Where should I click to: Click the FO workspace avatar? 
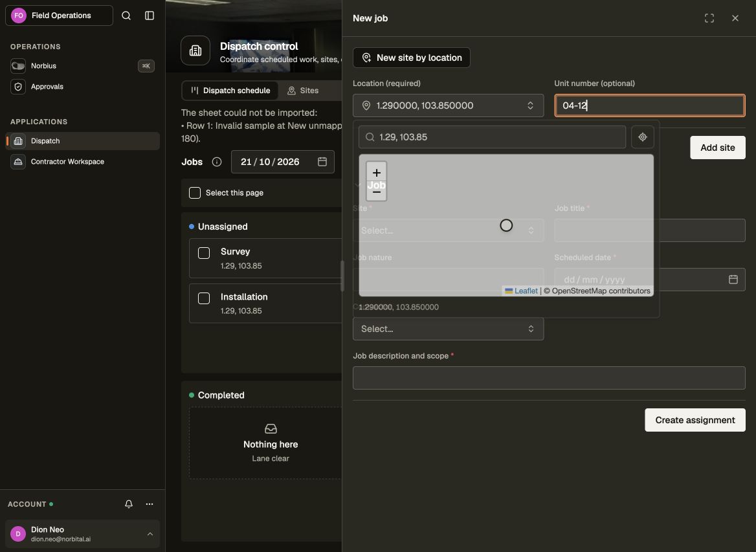pos(19,16)
